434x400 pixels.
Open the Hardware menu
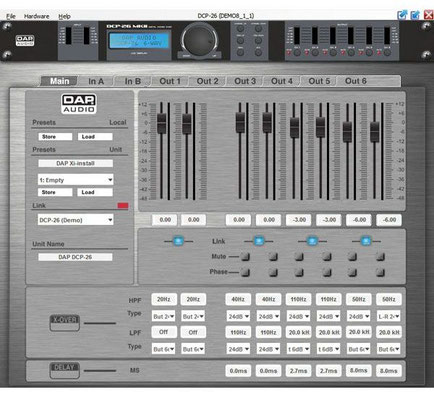(x=36, y=16)
